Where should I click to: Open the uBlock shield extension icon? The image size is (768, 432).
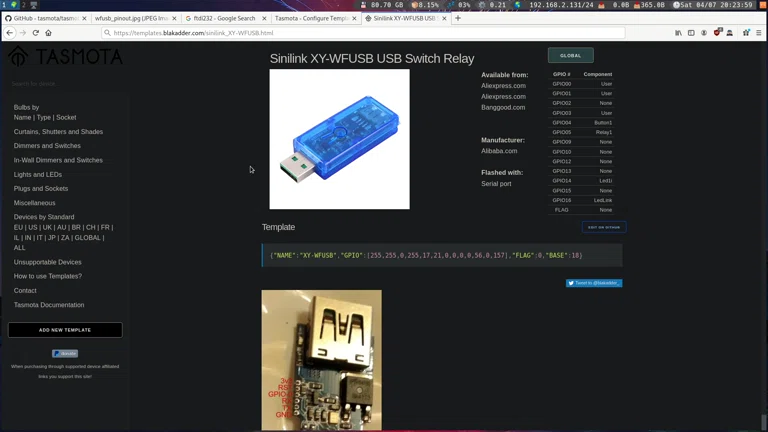[717, 33]
